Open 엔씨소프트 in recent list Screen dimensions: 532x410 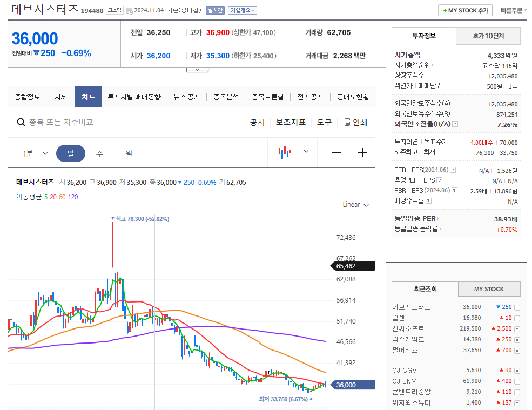[x=408, y=329]
